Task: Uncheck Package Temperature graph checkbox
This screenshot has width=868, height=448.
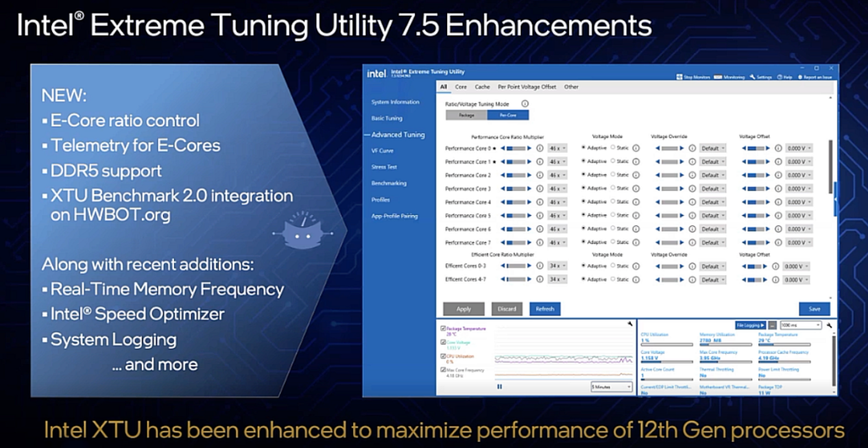Action: click(x=443, y=329)
